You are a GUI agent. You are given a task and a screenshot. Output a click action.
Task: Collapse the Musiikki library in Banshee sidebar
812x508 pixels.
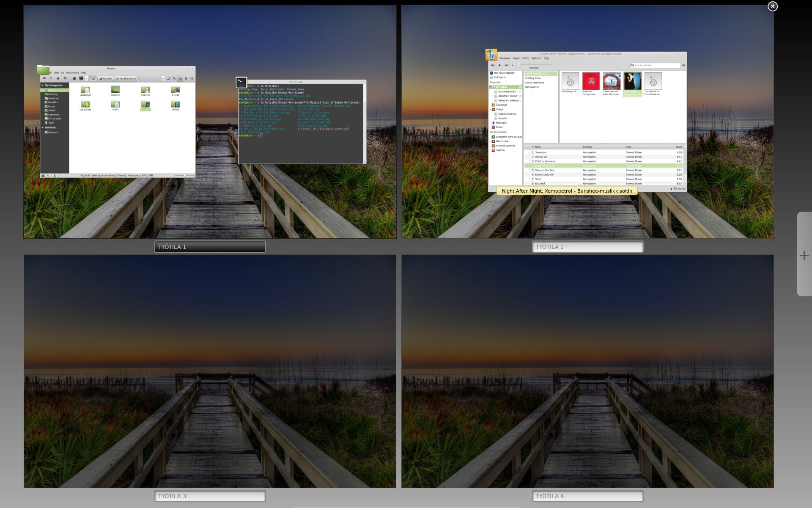coord(491,87)
